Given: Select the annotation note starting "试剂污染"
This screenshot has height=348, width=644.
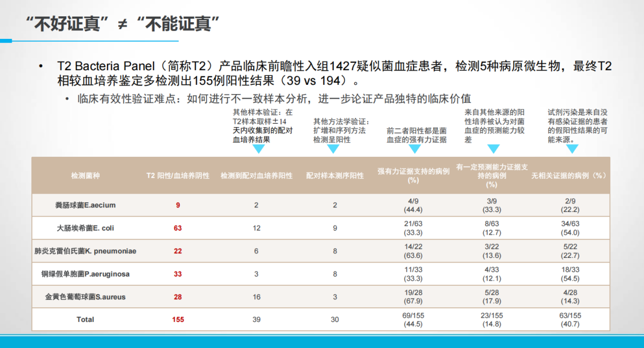Looking at the screenshot, I should coord(578,126).
